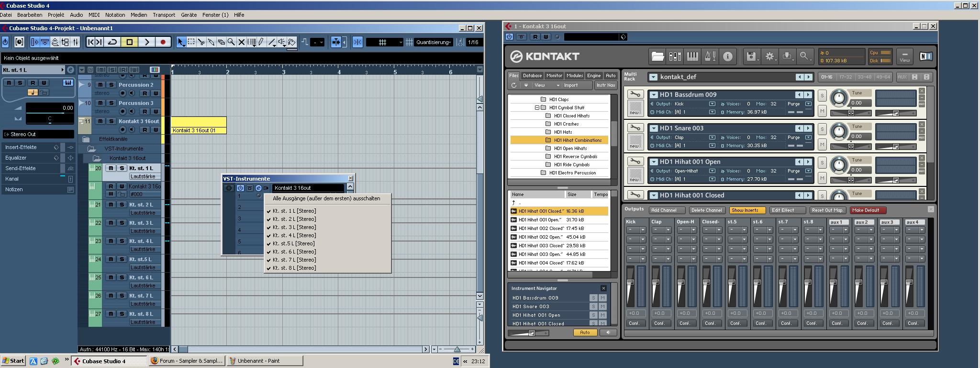Toggle the Kontakt outputs mixer icon
The height and width of the screenshot is (368, 980).
[x=675, y=57]
